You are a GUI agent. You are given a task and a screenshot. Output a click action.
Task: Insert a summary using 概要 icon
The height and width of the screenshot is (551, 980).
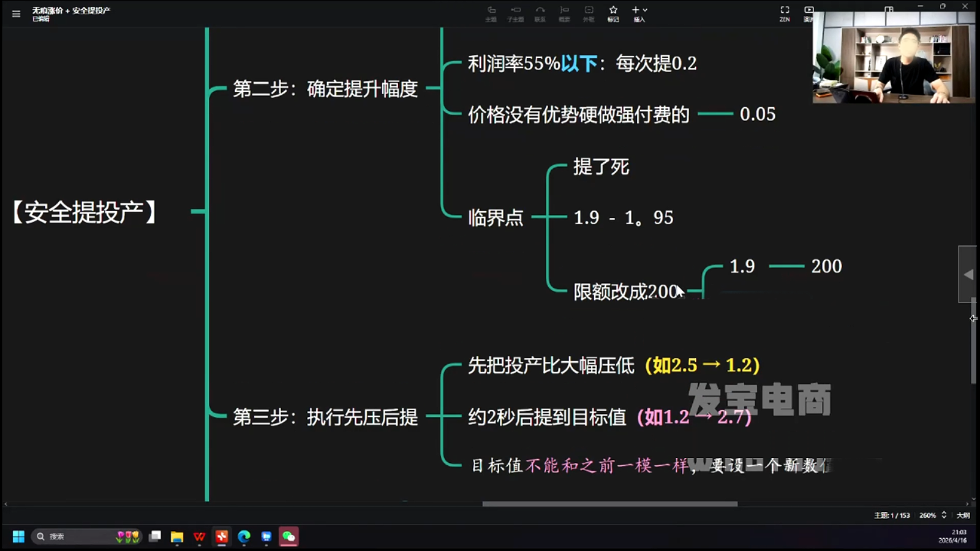click(x=564, y=12)
